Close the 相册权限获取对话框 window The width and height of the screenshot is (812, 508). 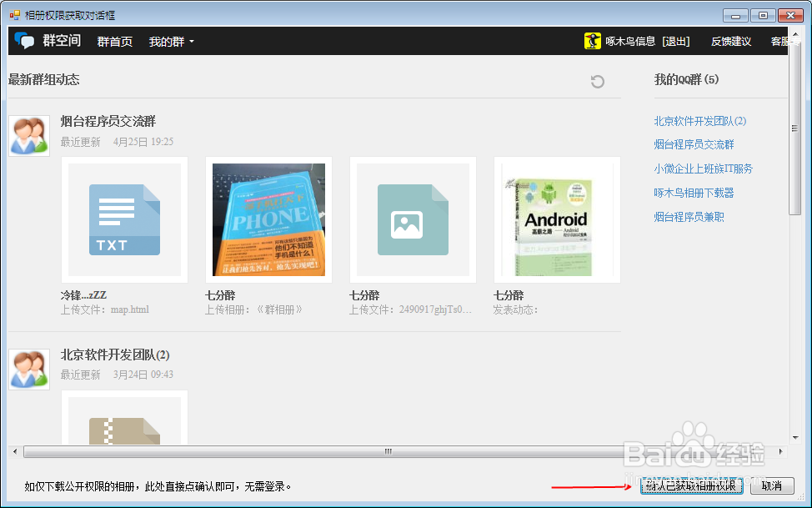(791, 16)
